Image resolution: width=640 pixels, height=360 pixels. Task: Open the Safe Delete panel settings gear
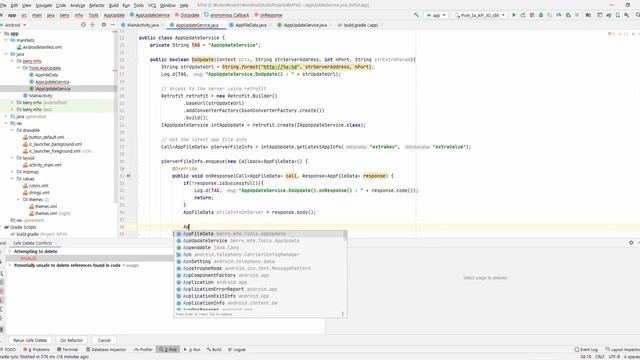click(x=631, y=243)
